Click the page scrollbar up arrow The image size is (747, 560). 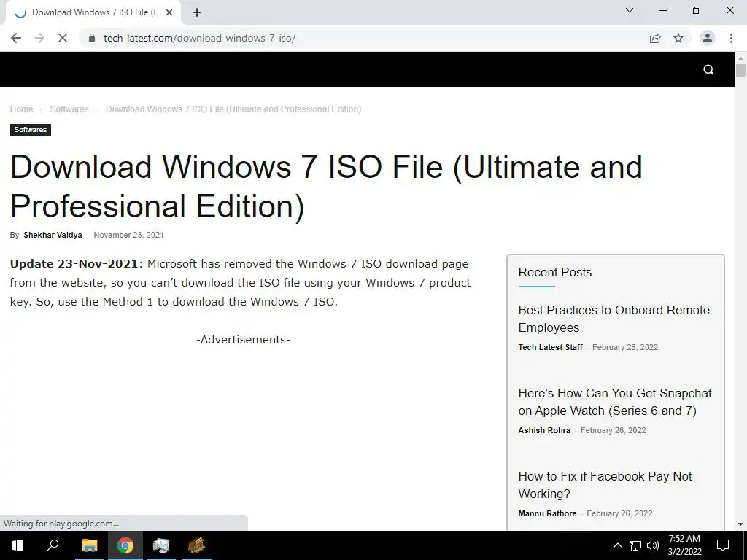[740, 58]
